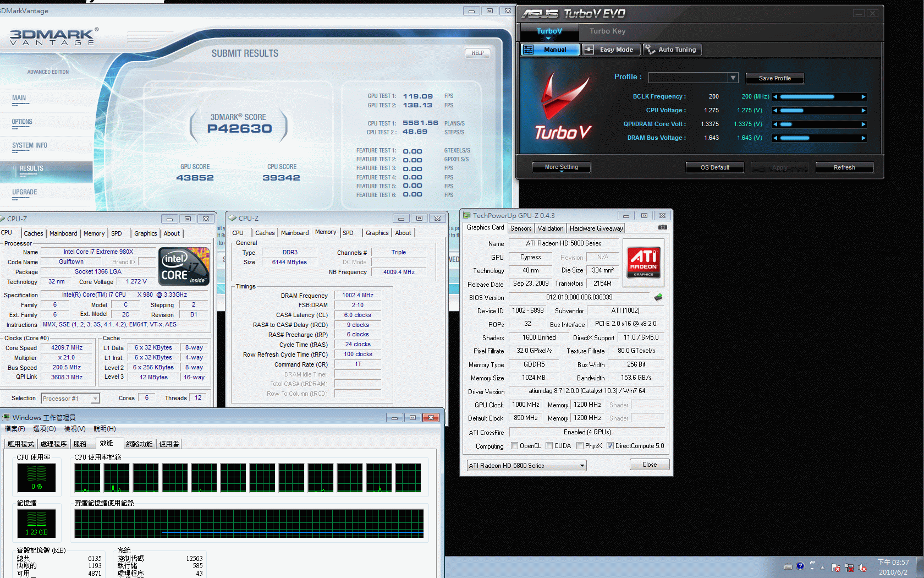The width and height of the screenshot is (924, 578).
Task: Open OPTIONS in the 3DMark sidebar
Action: (x=22, y=122)
